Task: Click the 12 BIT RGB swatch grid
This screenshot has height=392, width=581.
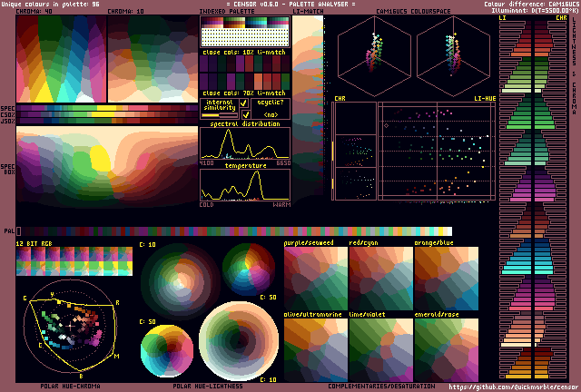Action: (74, 261)
